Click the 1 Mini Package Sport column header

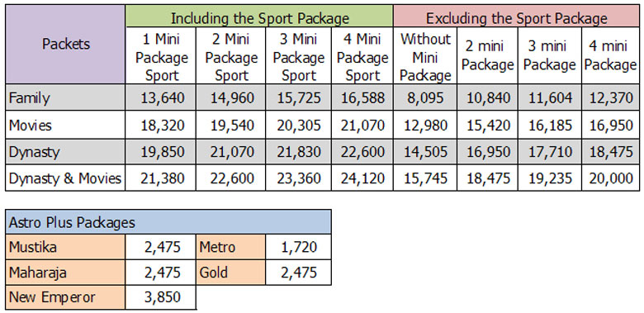click(161, 56)
